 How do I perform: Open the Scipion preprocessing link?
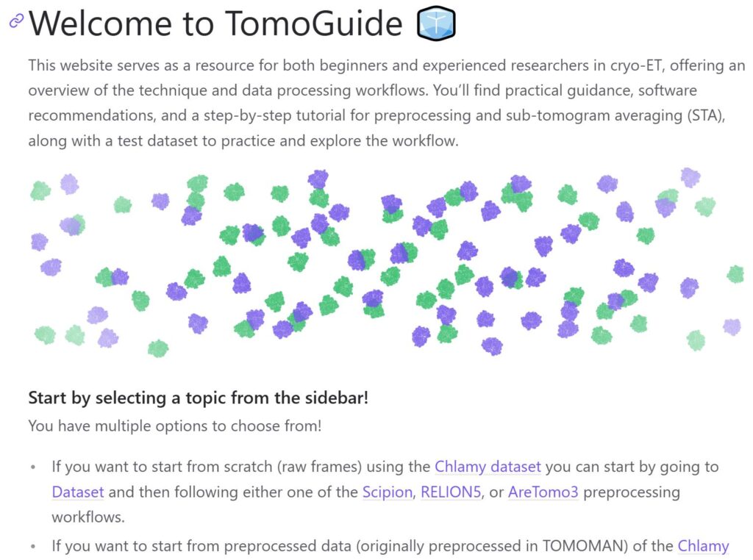coord(387,492)
